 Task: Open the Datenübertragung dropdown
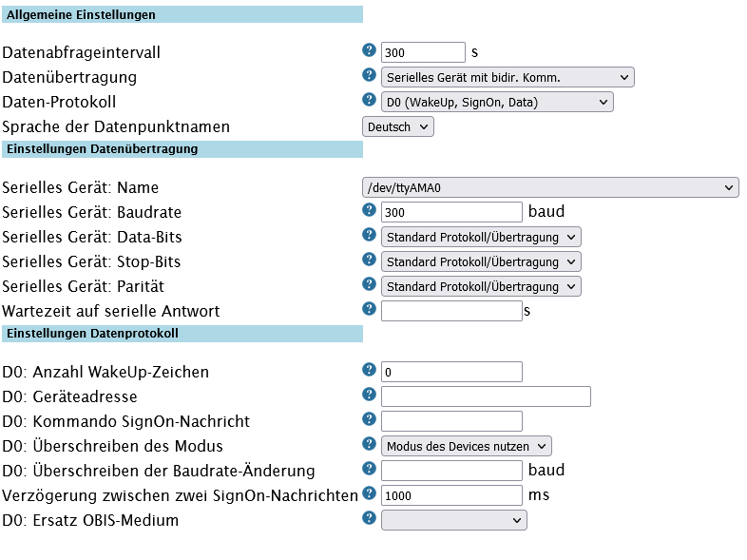coord(508,77)
